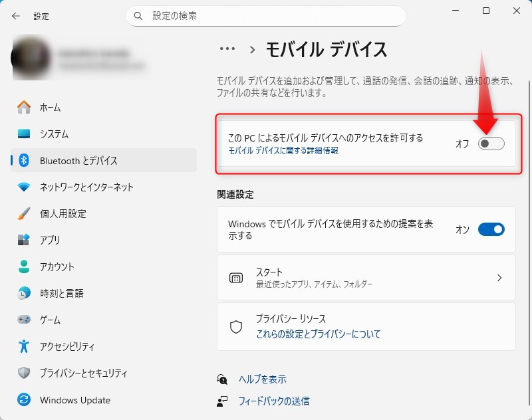Image resolution: width=532 pixels, height=420 pixels.
Task: Select the Network and Internet Wi-Fi icon
Action: click(x=24, y=187)
